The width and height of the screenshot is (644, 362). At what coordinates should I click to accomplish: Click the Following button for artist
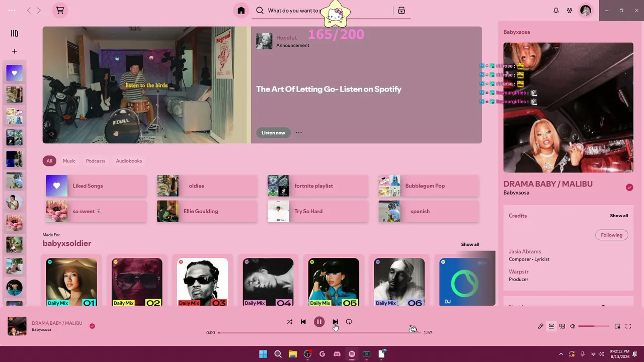click(612, 235)
